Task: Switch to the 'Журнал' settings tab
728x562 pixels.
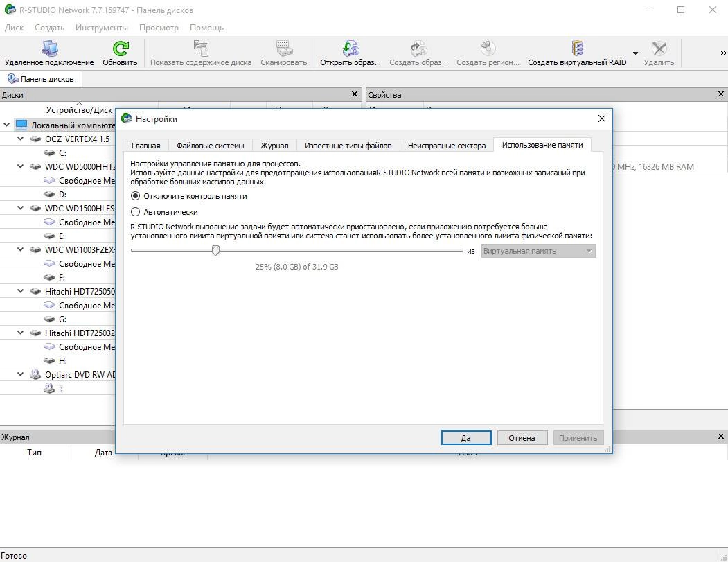Action: tap(274, 146)
